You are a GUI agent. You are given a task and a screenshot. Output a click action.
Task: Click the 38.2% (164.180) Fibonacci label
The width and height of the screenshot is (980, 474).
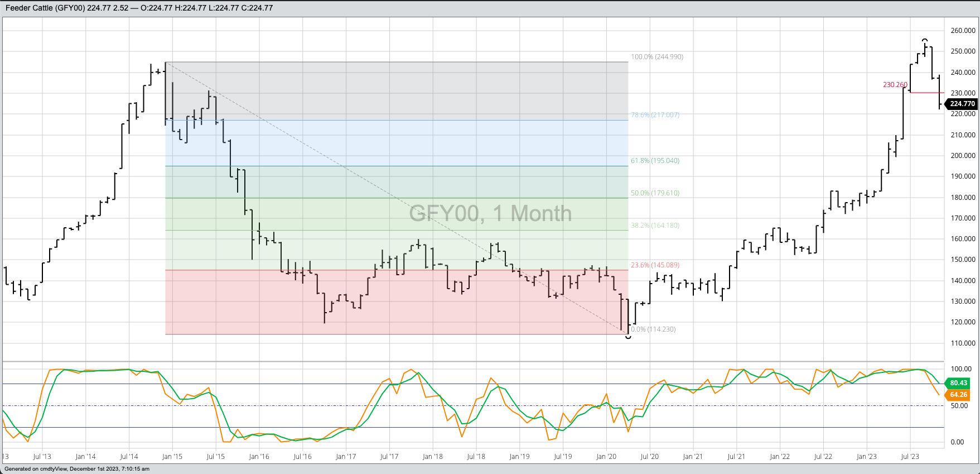[x=655, y=226]
